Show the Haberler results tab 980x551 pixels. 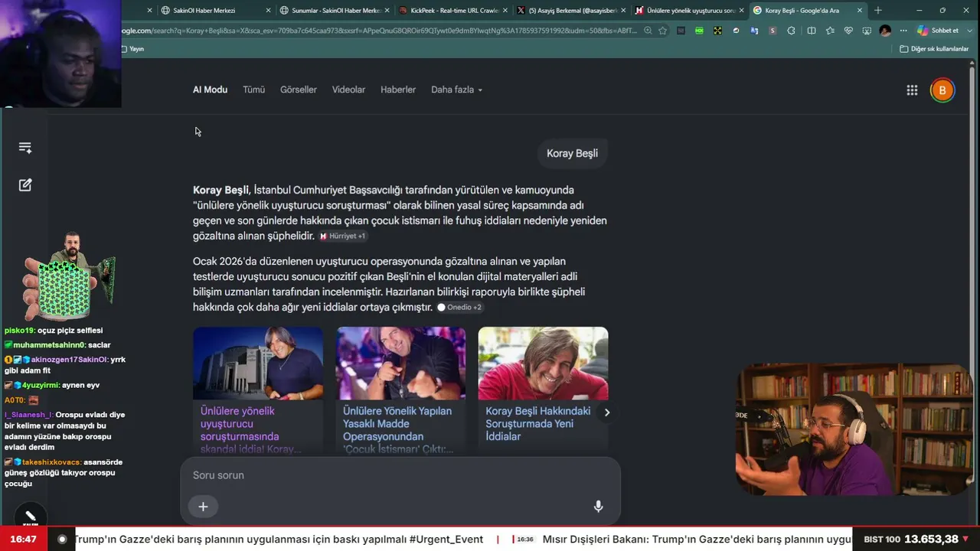tap(398, 90)
